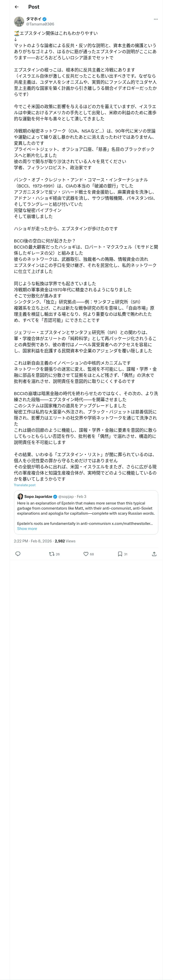Go back using the left arrow
Image resolution: width=172 pixels, height=980 pixels.
pyautogui.click(x=16, y=7)
